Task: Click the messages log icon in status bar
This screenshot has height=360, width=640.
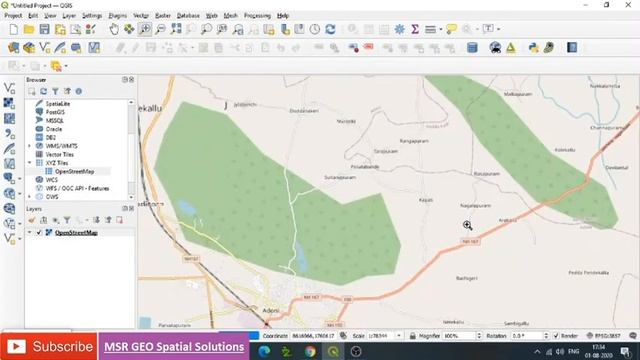Action: [x=633, y=336]
